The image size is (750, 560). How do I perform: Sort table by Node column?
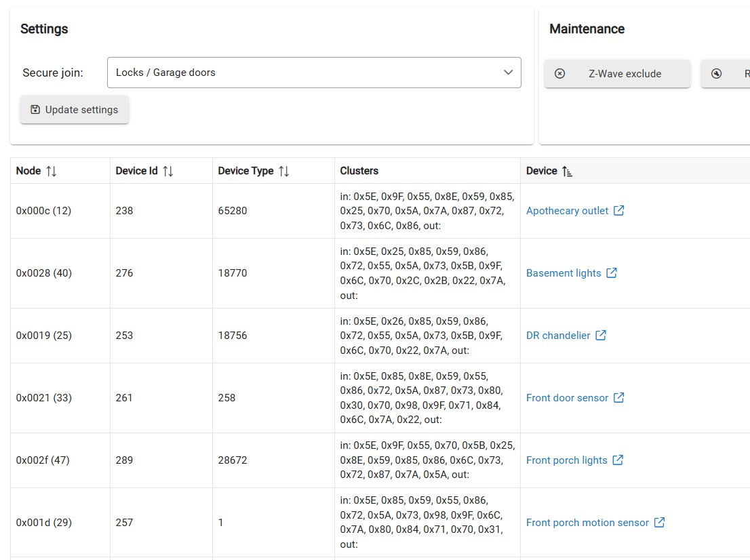click(51, 172)
